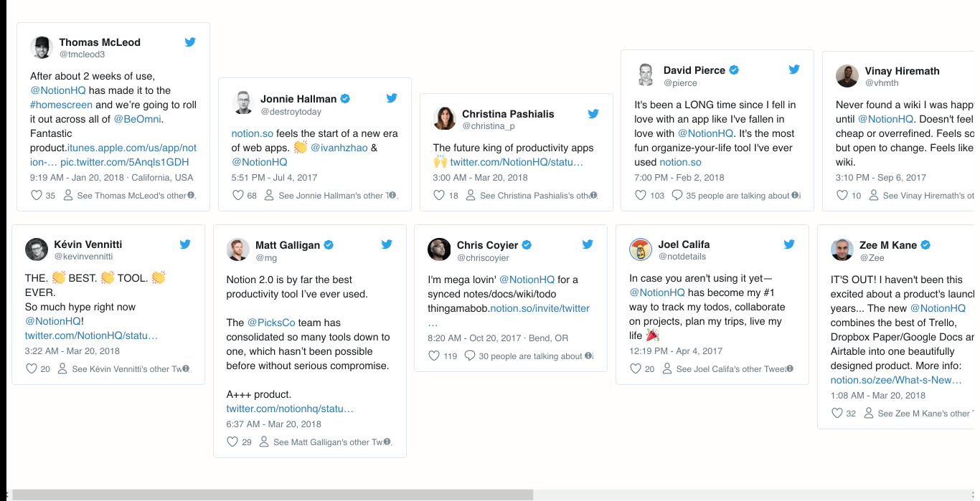Click the Twitter bird on Kévin Vennitti's card
980x501 pixels.
click(185, 244)
